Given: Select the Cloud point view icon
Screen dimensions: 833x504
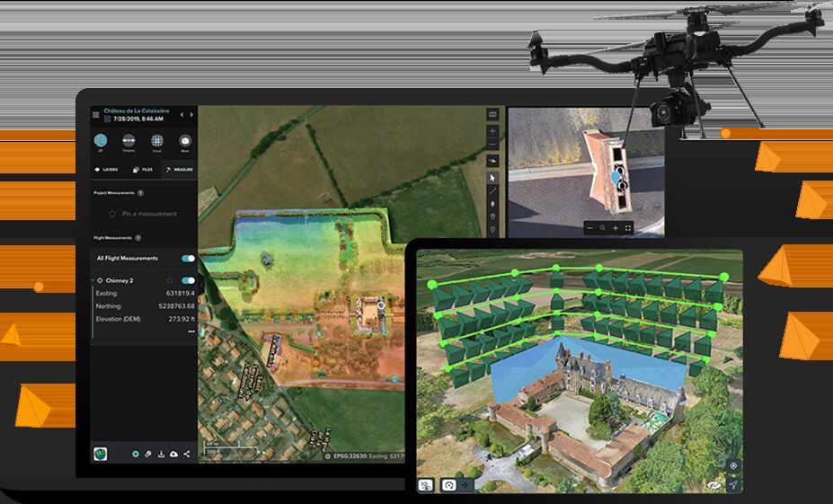Looking at the screenshot, I should tap(157, 141).
